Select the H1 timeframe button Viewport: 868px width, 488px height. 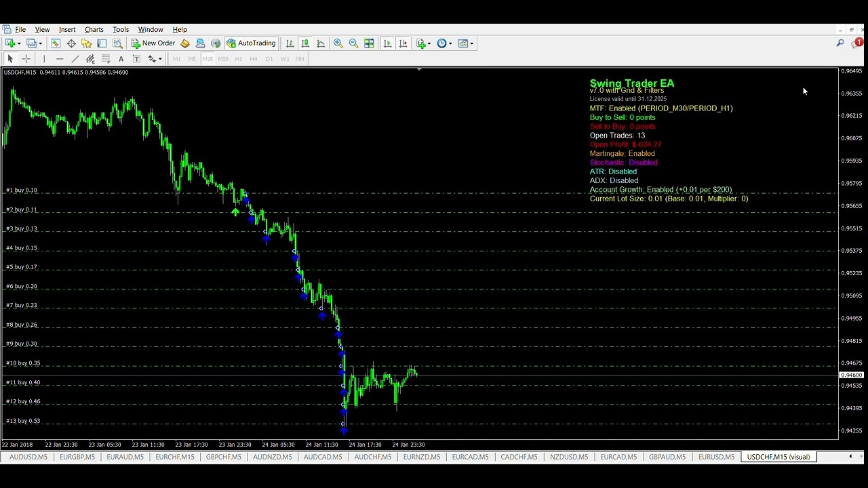238,59
